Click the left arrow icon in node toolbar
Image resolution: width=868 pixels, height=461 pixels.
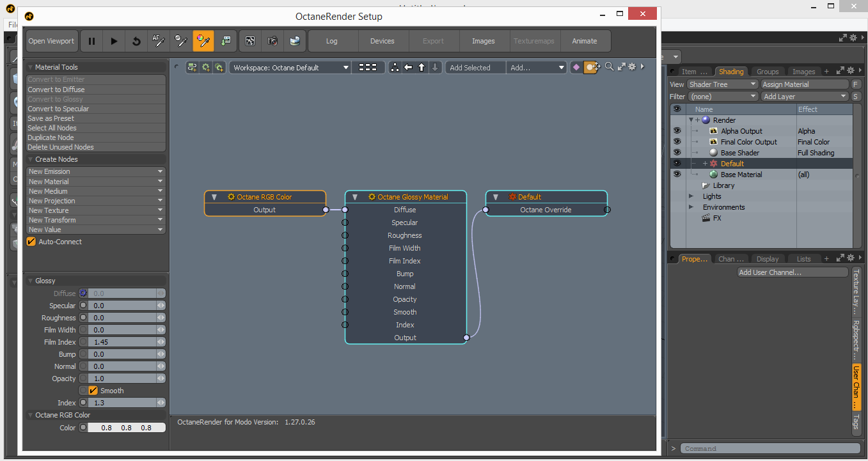click(408, 67)
